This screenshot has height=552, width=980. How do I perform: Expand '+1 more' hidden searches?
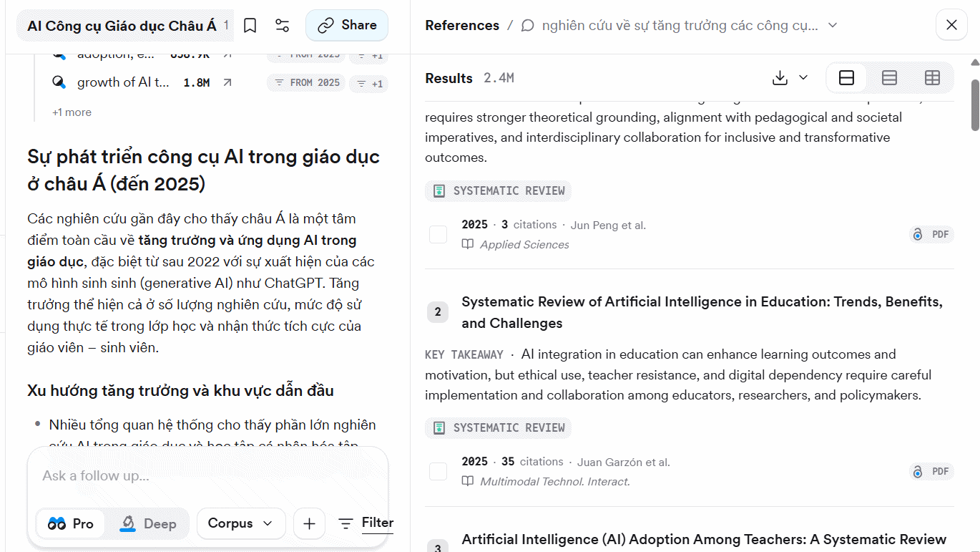[71, 112]
